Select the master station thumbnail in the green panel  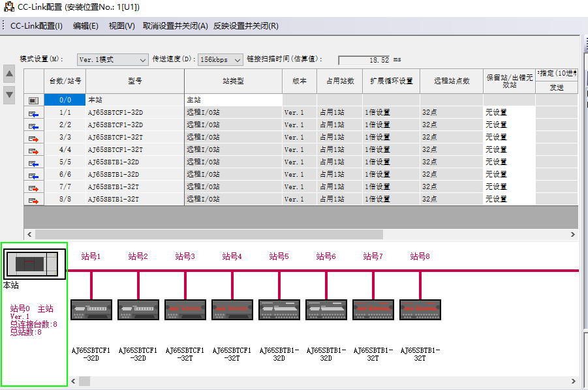[x=33, y=263]
